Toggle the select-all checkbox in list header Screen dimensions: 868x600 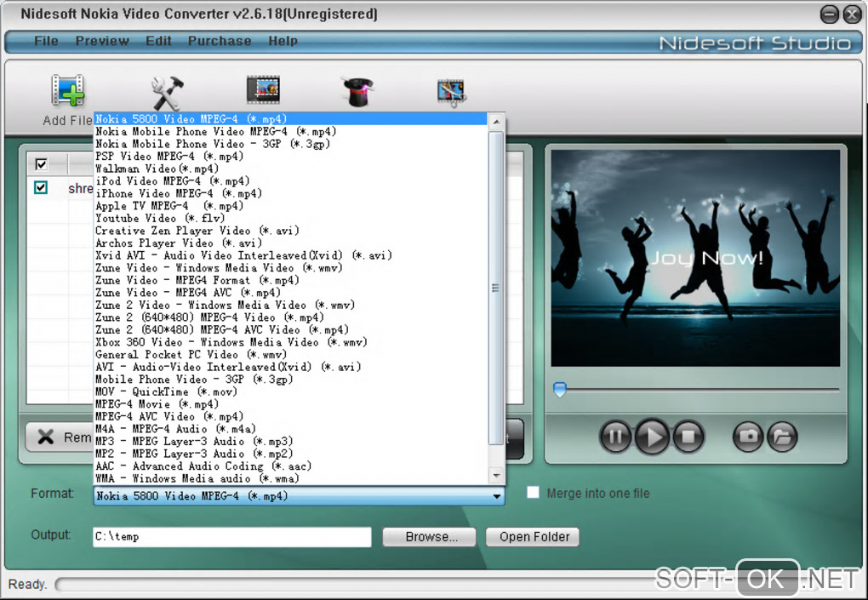pos(42,164)
